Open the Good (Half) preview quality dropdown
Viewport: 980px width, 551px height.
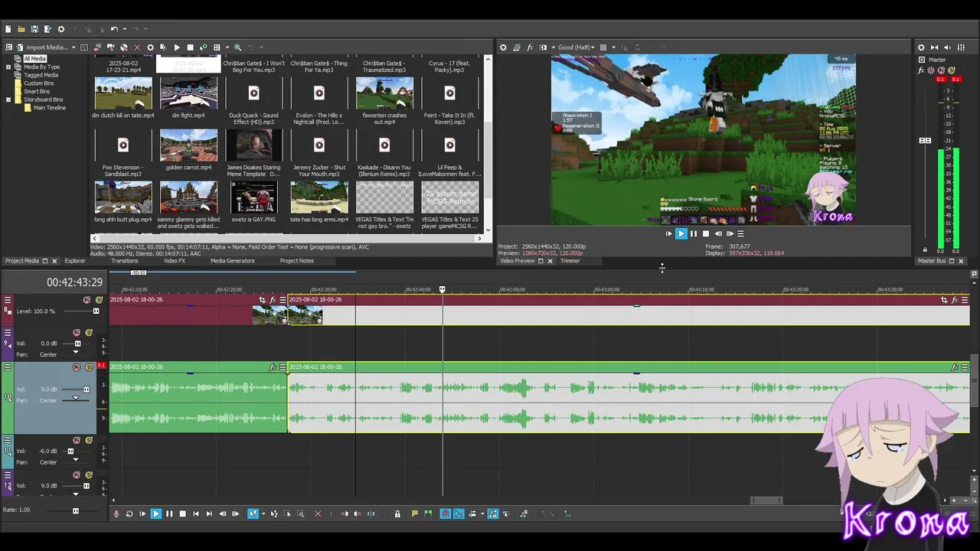(576, 47)
